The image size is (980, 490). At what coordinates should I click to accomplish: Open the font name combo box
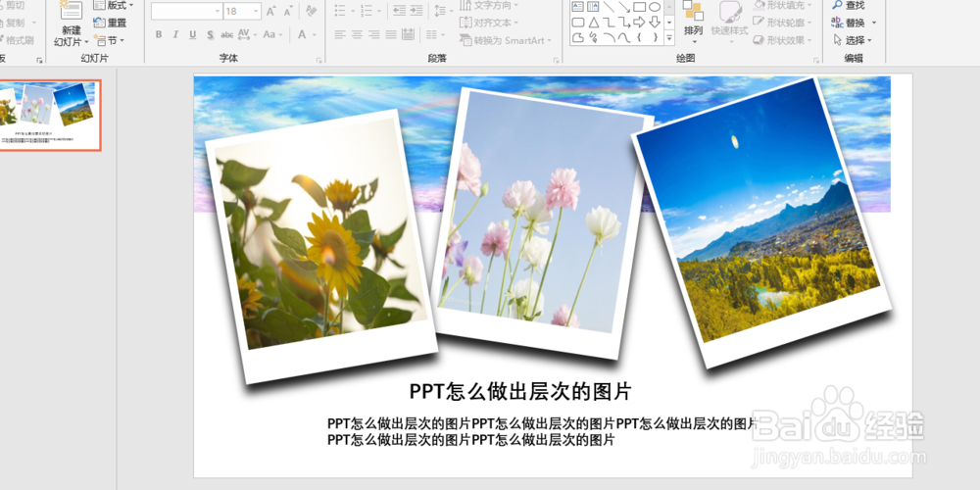coord(187,11)
